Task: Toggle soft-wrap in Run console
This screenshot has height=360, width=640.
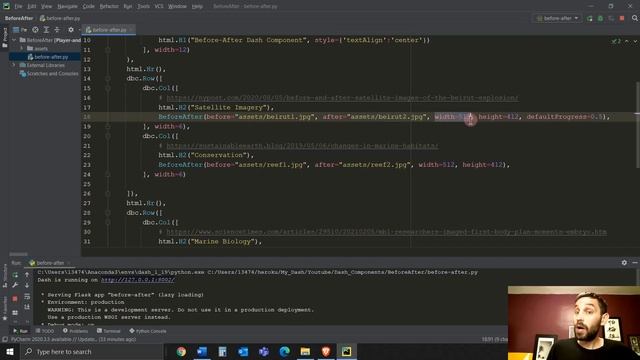Action: [27, 296]
